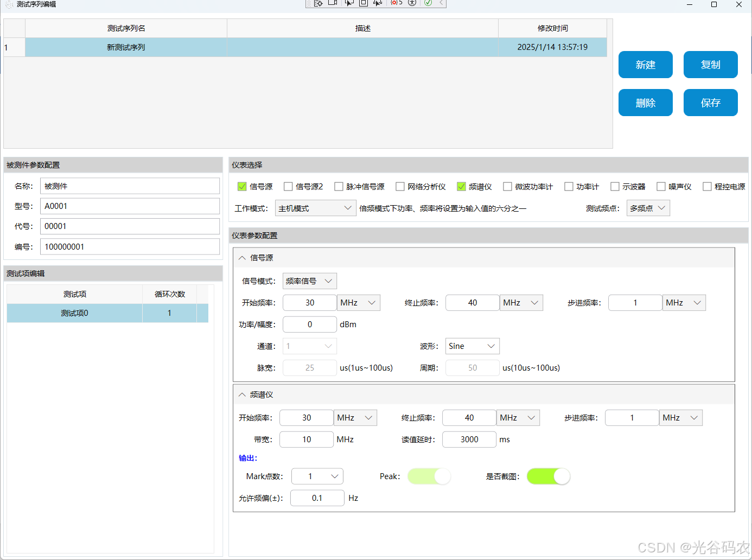This screenshot has height=560, width=752.
Task: Open the spectrum analyzer 开始频率 MHz unit dropdown
Action: click(355, 418)
